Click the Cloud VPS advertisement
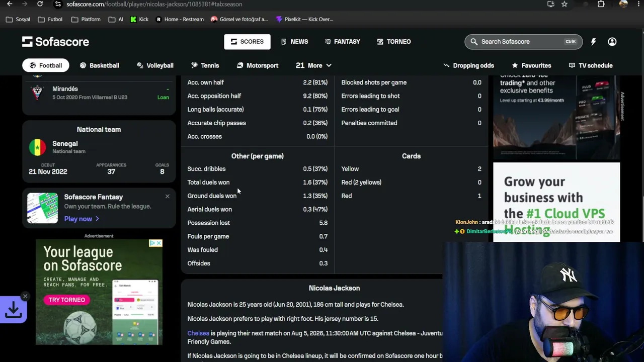 tap(556, 202)
